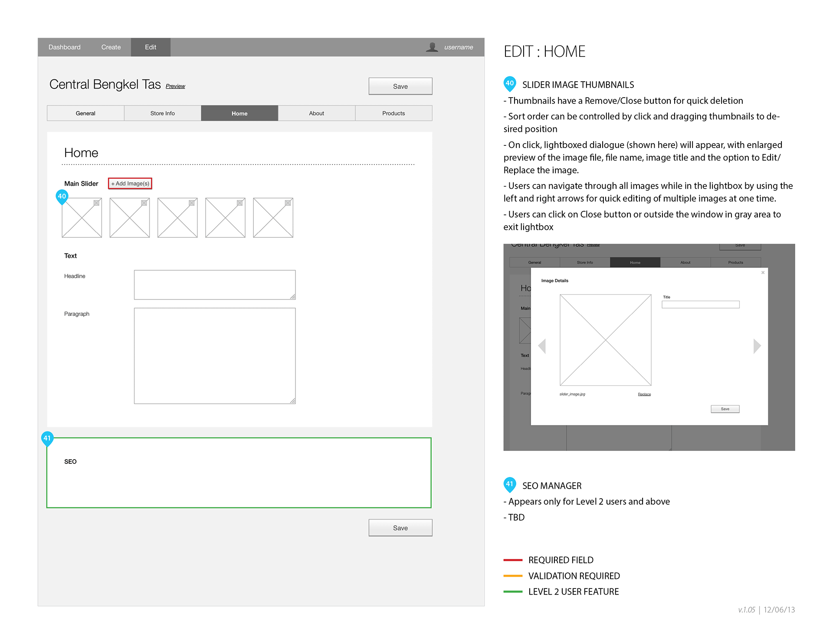833x644 pixels.
Task: Open the Products tab
Action: 394,113
